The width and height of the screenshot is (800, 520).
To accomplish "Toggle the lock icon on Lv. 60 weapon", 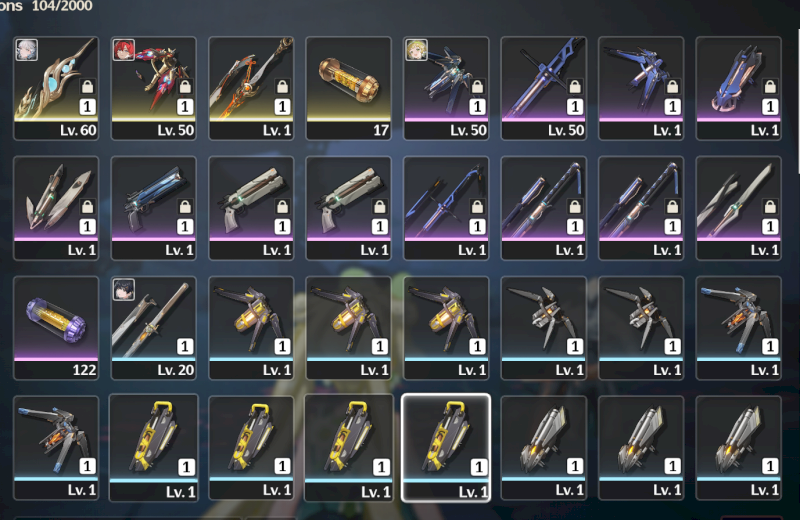I will 87,86.
